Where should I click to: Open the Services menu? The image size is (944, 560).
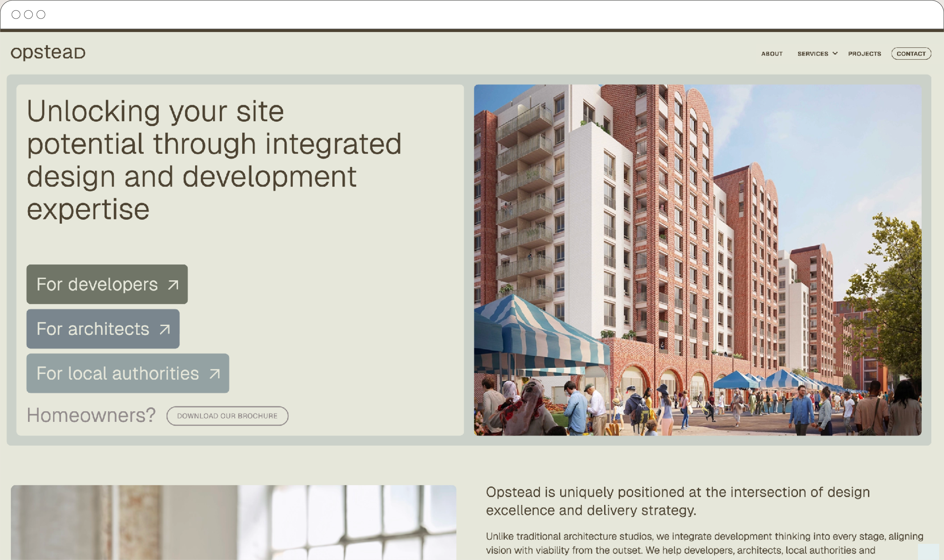[x=813, y=54]
